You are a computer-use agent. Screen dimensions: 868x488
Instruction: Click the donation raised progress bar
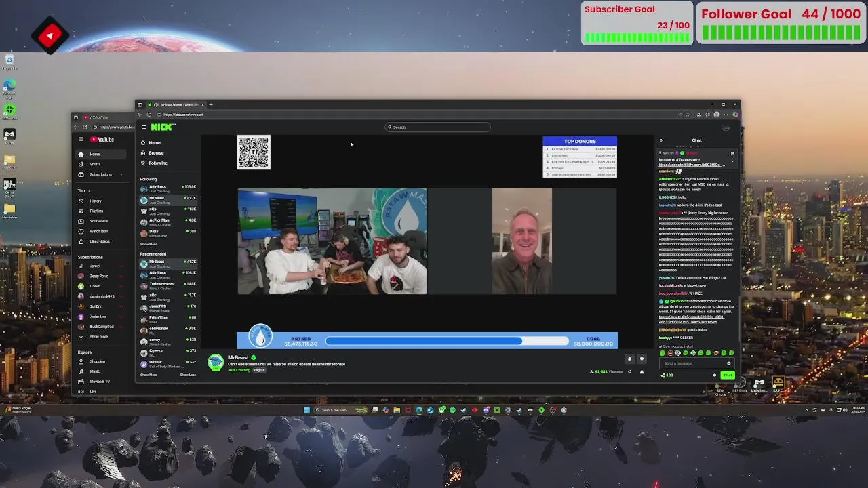[x=448, y=341]
